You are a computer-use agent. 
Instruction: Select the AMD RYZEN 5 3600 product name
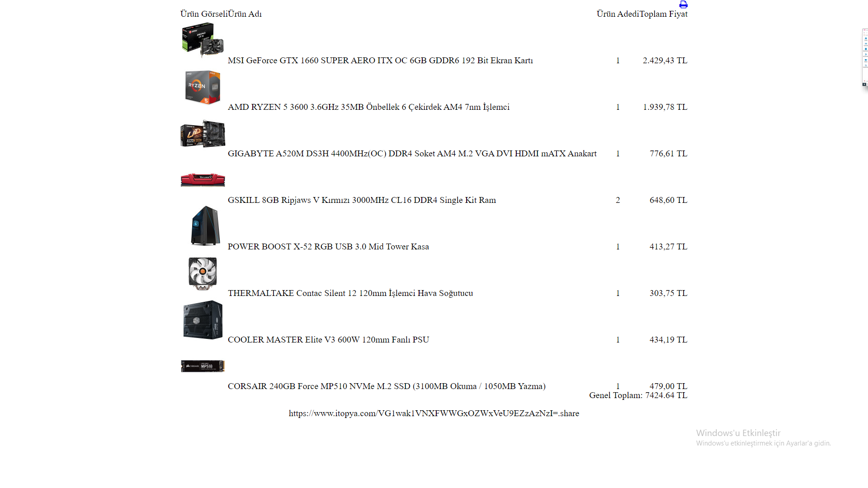pyautogui.click(x=368, y=107)
